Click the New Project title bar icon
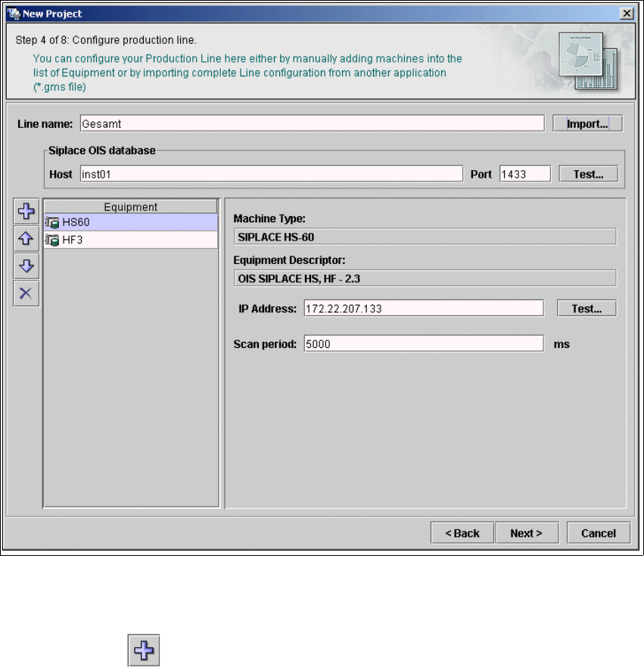 14,14
